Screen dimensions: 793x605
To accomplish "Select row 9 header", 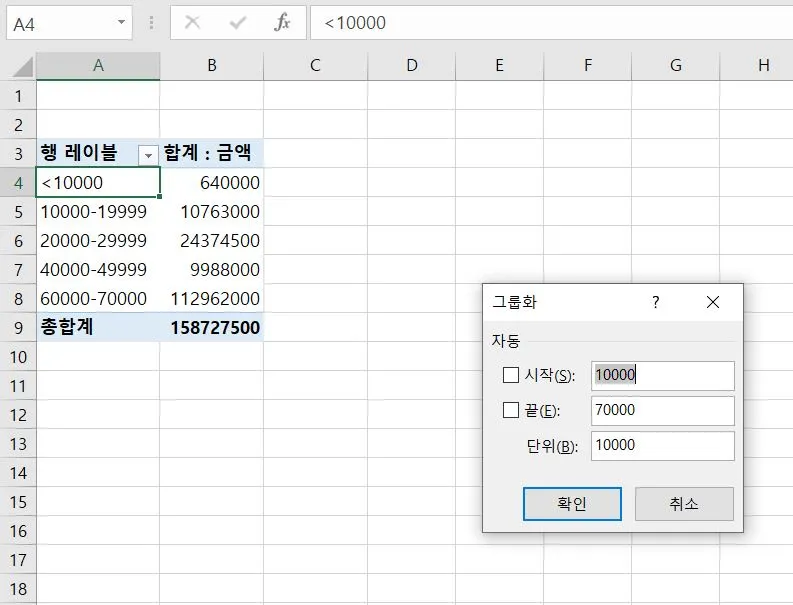I will (x=18, y=327).
